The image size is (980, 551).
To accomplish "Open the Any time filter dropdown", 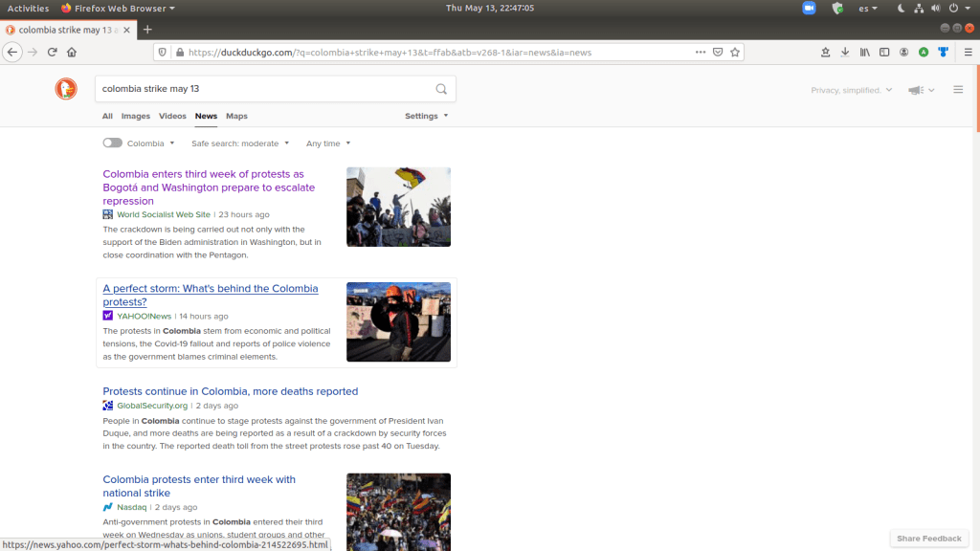I will [328, 143].
